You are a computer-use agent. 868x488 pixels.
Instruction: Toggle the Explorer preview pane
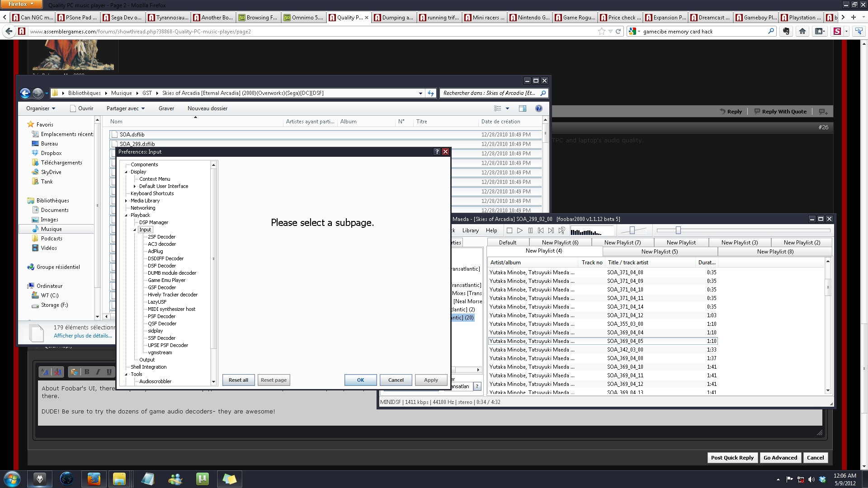(523, 108)
